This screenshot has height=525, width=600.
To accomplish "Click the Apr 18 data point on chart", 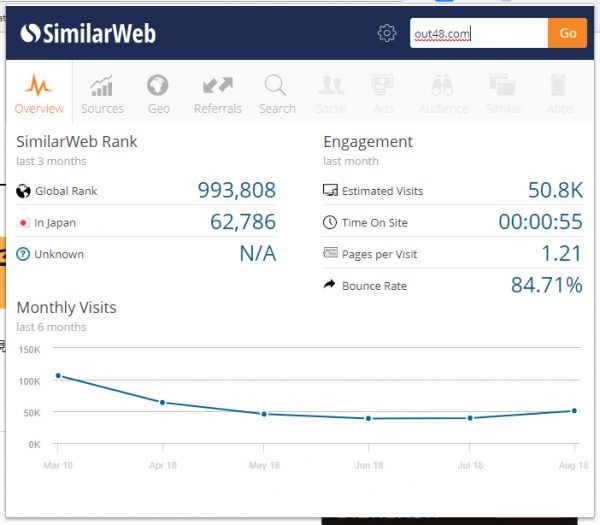I will coord(162,402).
